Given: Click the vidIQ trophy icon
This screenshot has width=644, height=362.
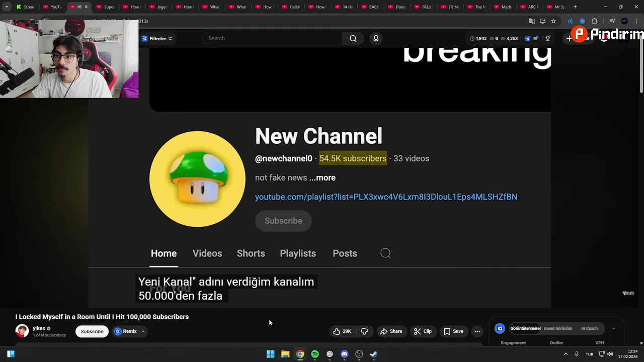Looking at the screenshot, I should pyautogui.click(x=548, y=39).
